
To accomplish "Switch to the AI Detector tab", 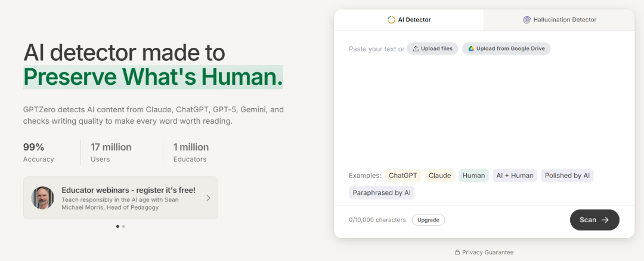I will 408,20.
